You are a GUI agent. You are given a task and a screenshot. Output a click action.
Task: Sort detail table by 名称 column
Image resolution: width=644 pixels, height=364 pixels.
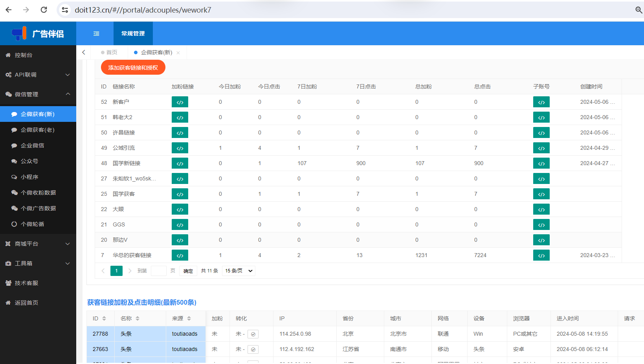[x=138, y=318]
